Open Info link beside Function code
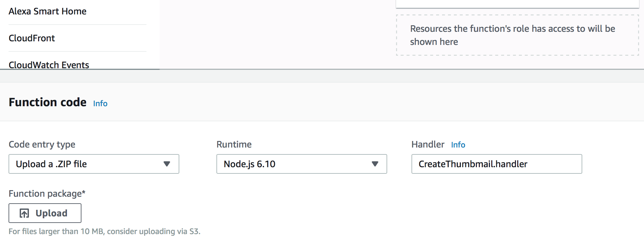Screen dimensions: 644x239 (100, 104)
